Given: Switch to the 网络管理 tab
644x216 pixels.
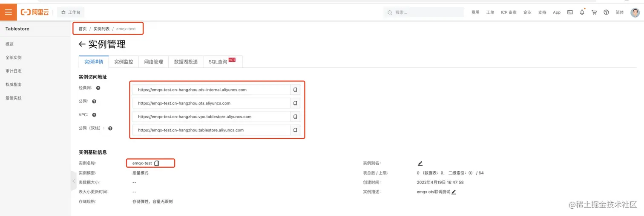Looking at the screenshot, I should (x=153, y=61).
